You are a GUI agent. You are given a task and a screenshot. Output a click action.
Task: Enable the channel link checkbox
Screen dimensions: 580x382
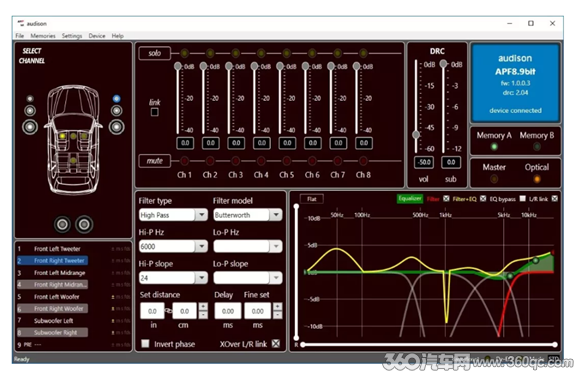click(155, 112)
